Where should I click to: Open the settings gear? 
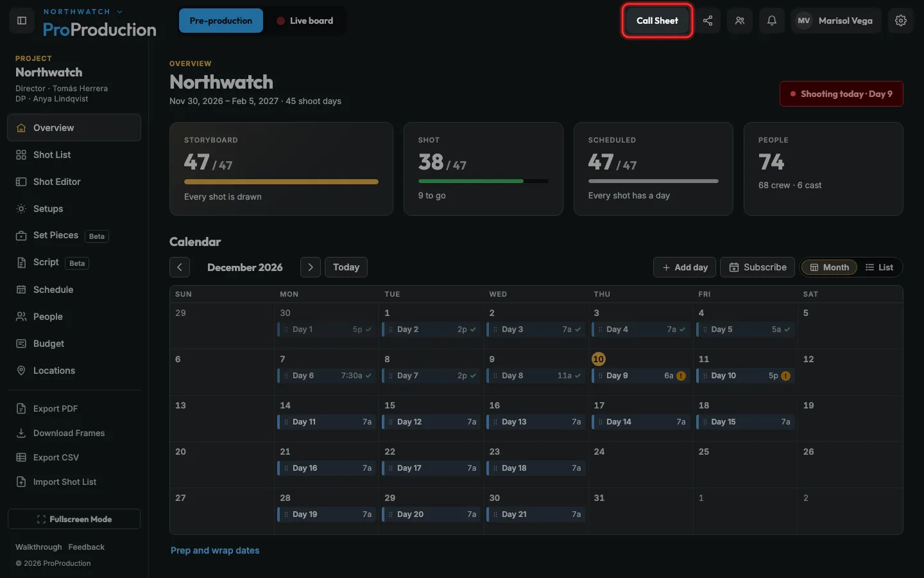click(x=901, y=21)
